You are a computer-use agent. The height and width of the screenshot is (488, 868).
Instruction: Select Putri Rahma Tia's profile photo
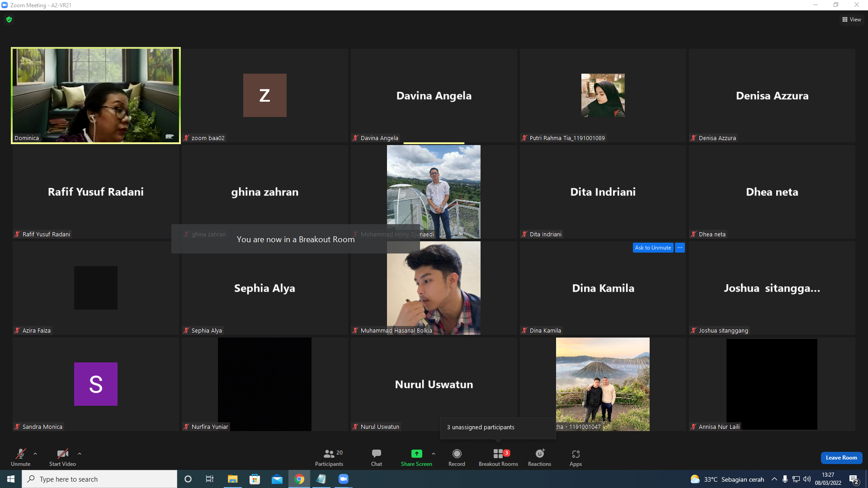tap(603, 95)
